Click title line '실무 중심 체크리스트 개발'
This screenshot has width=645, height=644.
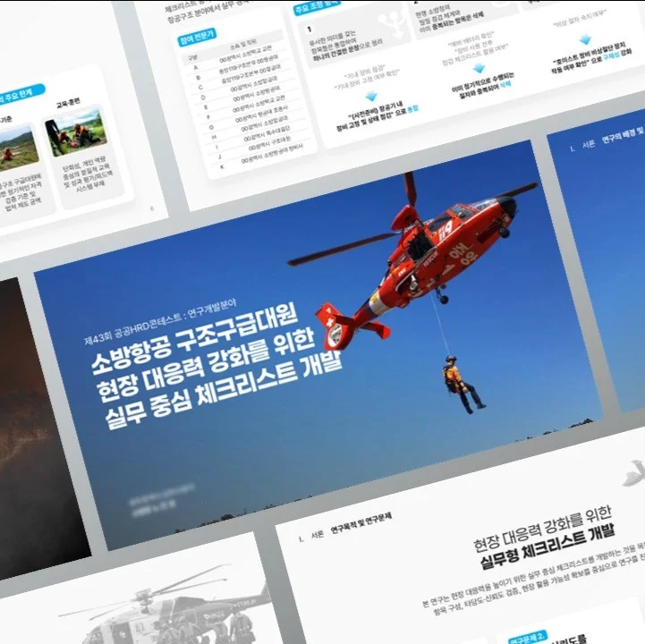click(x=224, y=391)
